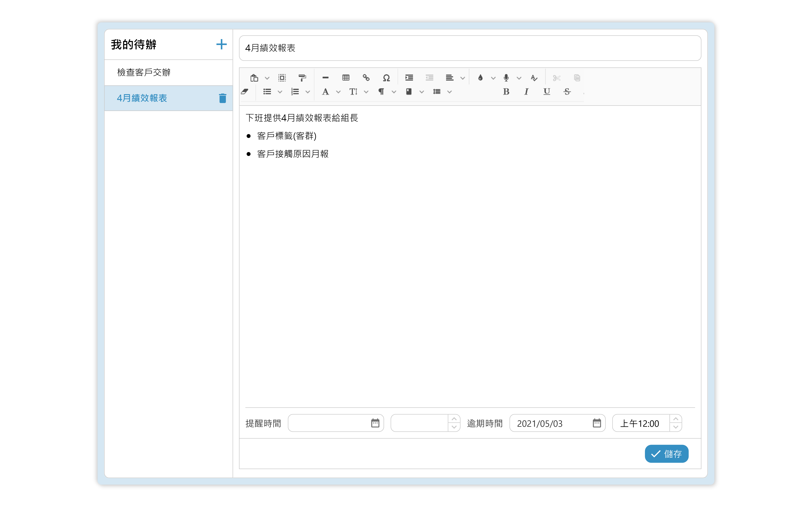Open the text color droplet picker
812x507 pixels.
coord(480,78)
